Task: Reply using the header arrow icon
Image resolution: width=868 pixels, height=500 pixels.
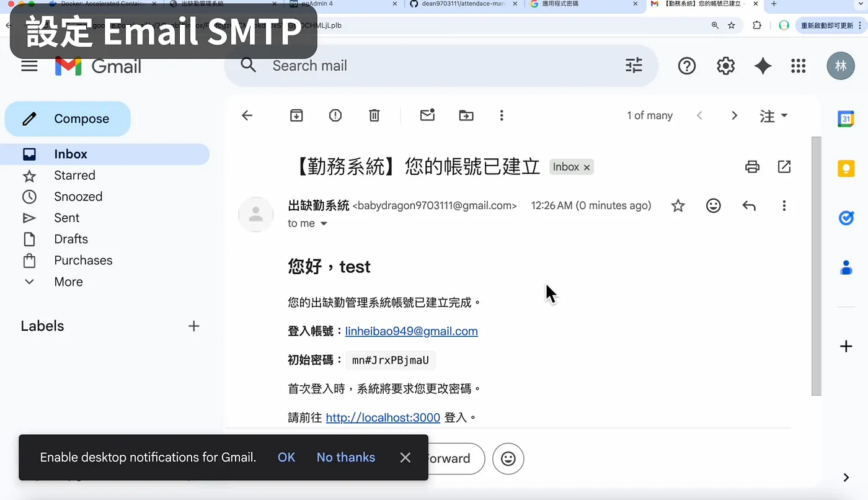Action: click(749, 205)
